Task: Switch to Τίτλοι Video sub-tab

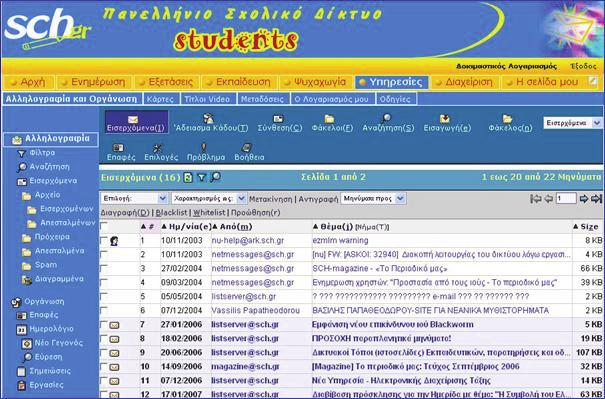Action: pyautogui.click(x=207, y=99)
